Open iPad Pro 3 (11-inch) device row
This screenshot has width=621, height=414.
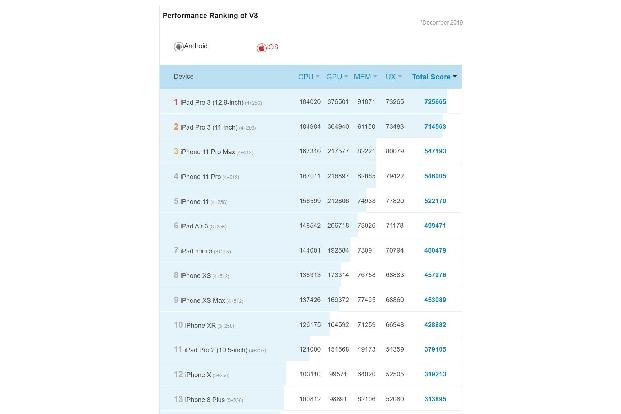click(x=311, y=127)
